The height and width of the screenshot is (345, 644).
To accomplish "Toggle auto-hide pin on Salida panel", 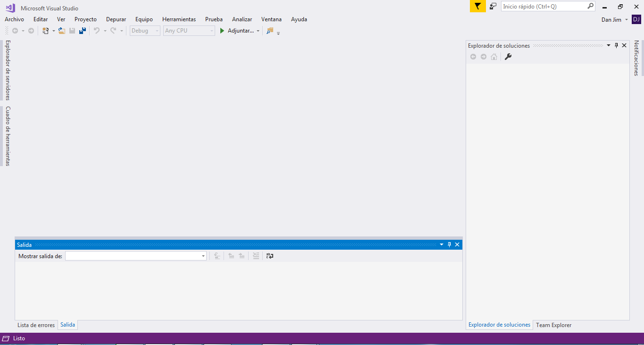I will pos(449,244).
